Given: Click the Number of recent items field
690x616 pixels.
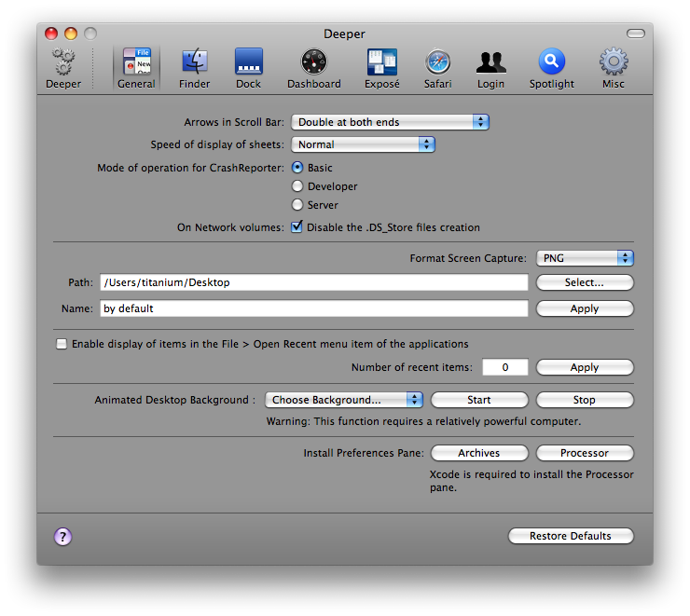Looking at the screenshot, I should [505, 367].
